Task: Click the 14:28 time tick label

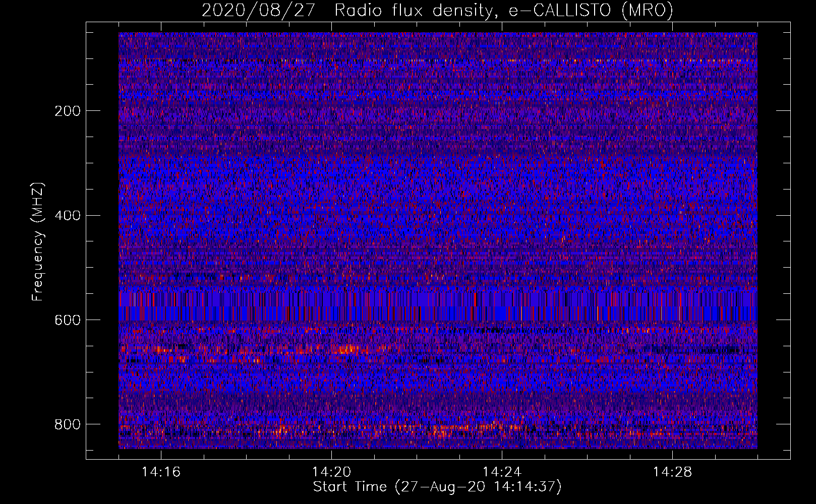Action: click(x=672, y=472)
